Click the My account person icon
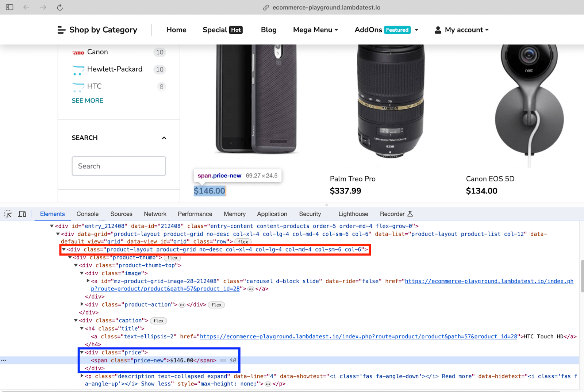This screenshot has height=392, width=584. pos(438,30)
